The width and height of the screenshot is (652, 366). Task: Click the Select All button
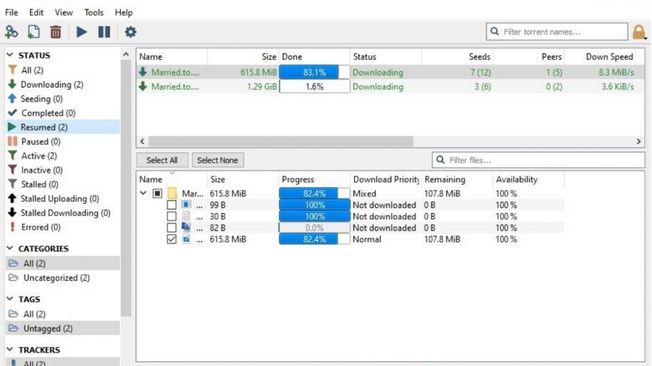(x=162, y=160)
